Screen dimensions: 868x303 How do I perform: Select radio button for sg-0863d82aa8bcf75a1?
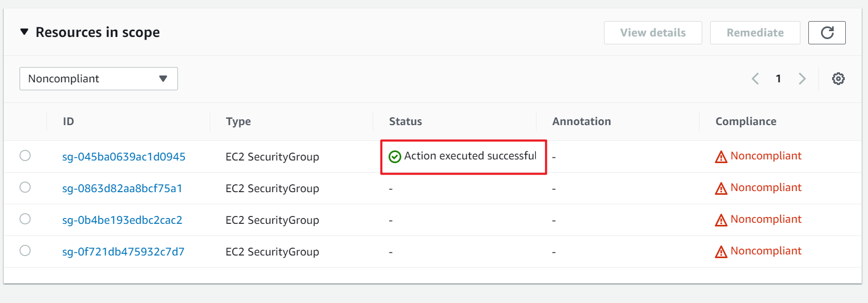click(x=25, y=187)
